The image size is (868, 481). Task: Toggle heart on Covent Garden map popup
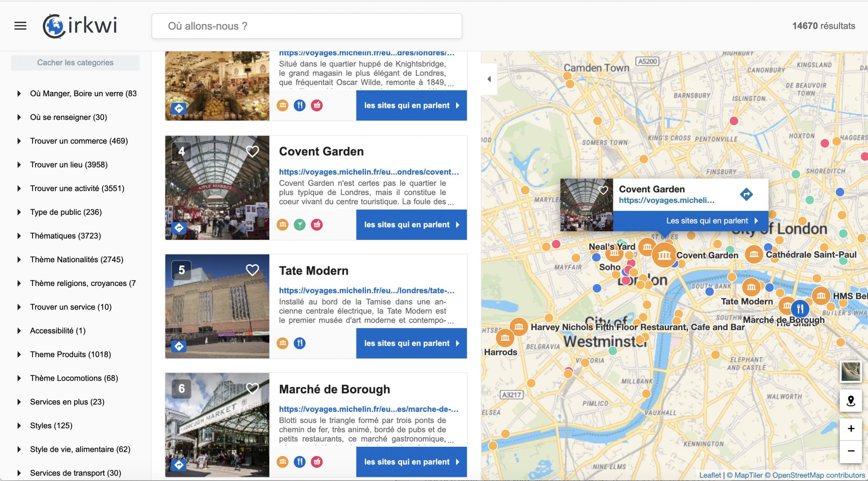click(603, 190)
